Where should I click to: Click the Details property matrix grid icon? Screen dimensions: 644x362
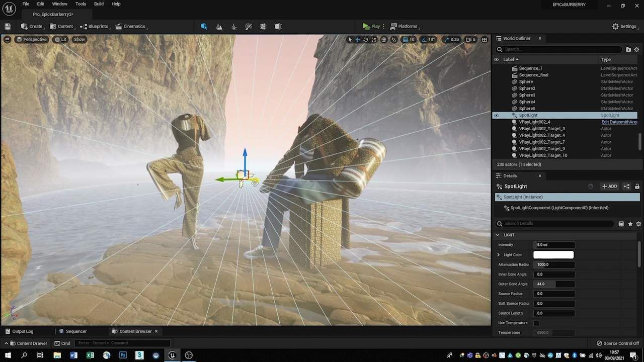click(x=621, y=224)
